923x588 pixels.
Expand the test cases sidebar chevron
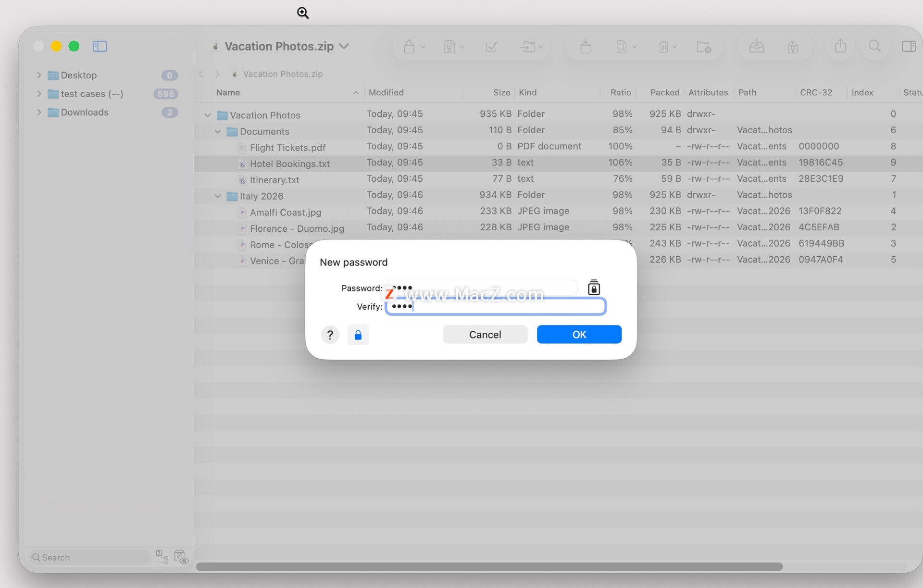pos(39,94)
